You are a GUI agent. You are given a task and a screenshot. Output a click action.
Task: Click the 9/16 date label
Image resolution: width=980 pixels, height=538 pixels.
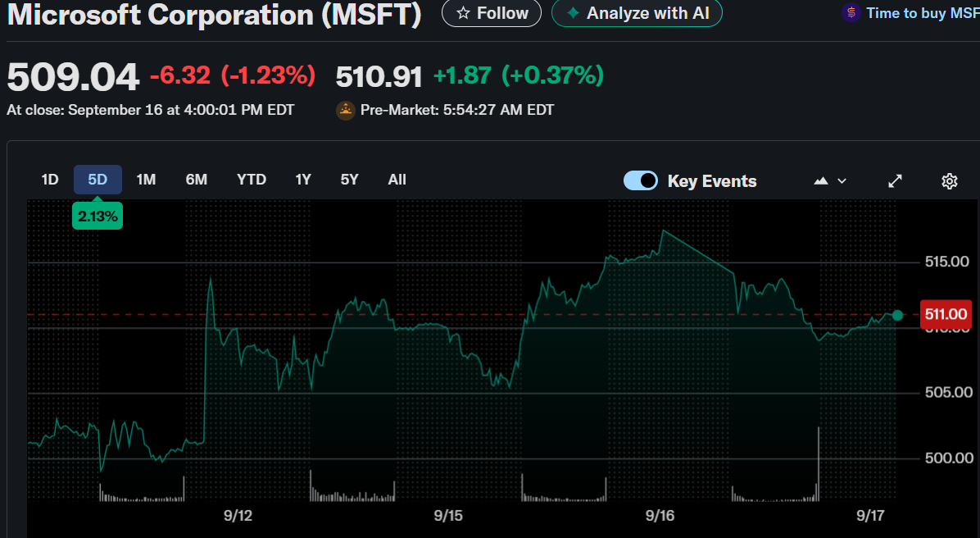660,516
